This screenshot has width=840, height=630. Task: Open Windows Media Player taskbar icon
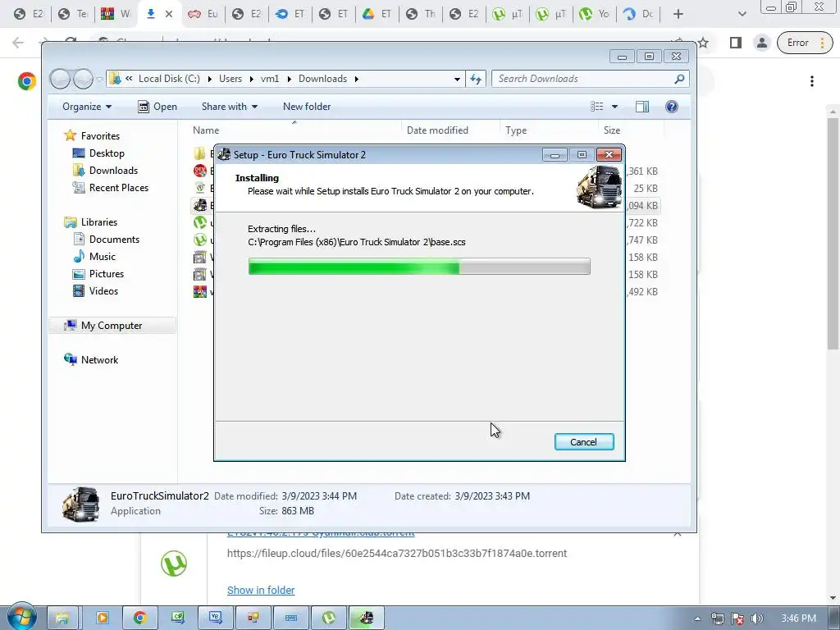pos(102,618)
